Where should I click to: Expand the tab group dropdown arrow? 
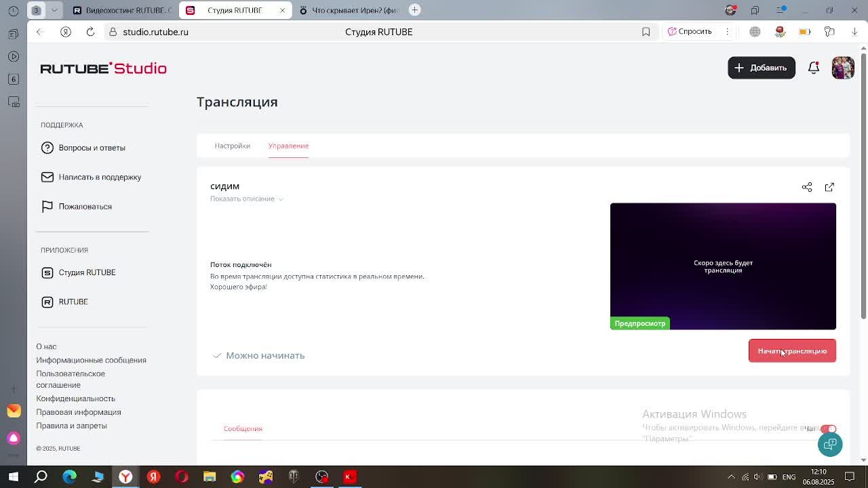click(54, 10)
